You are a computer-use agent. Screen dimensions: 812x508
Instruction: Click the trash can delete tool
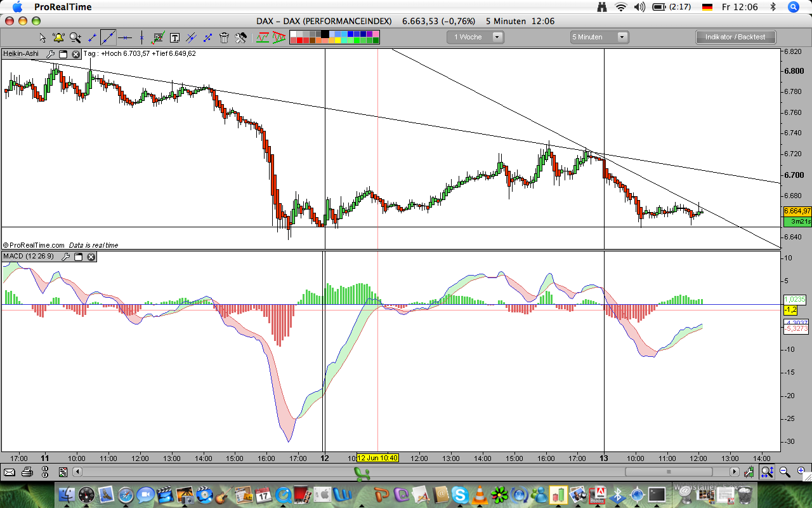point(224,37)
